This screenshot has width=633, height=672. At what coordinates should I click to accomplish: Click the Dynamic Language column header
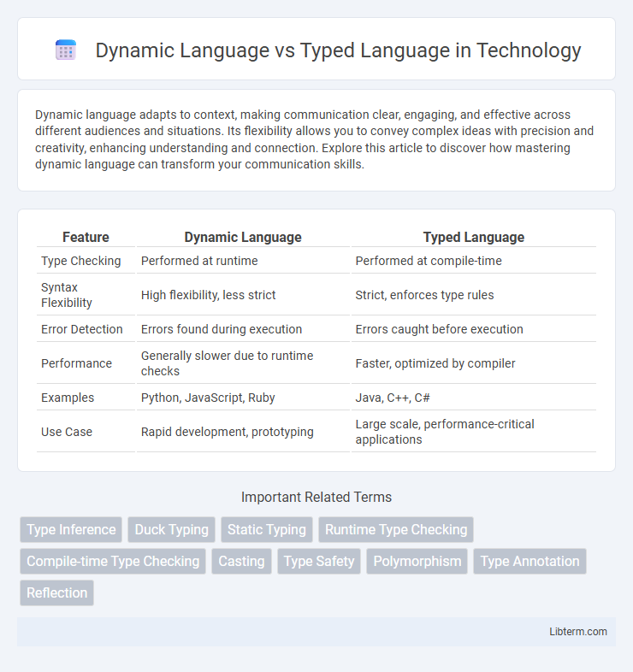click(x=243, y=237)
